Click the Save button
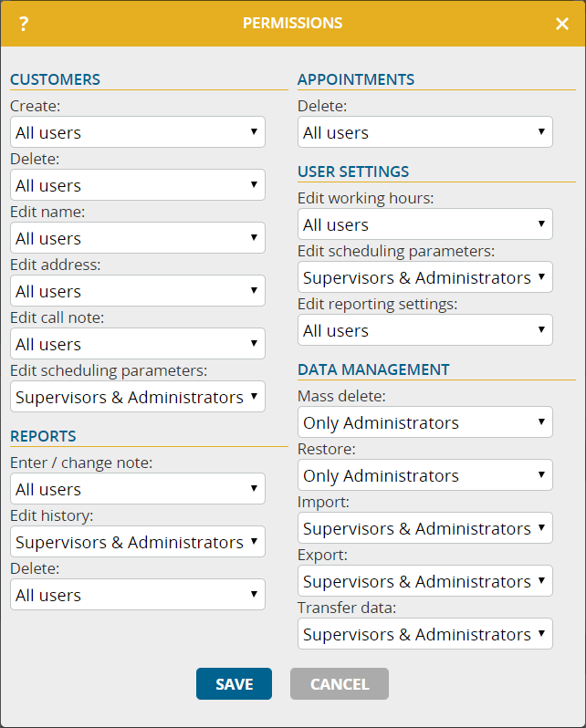 pyautogui.click(x=235, y=684)
